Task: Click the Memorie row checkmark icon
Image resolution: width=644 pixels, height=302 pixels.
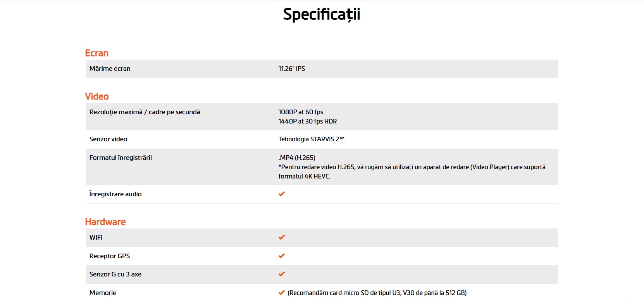Action: coord(282,293)
